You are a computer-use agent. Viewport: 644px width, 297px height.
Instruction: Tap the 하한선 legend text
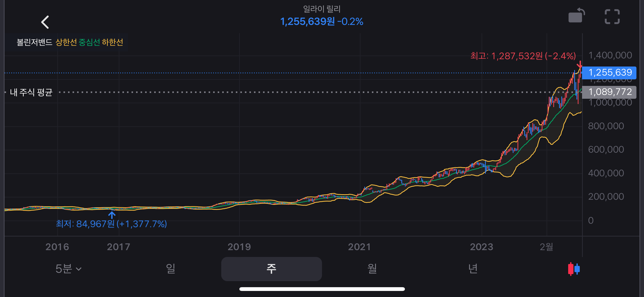113,42
